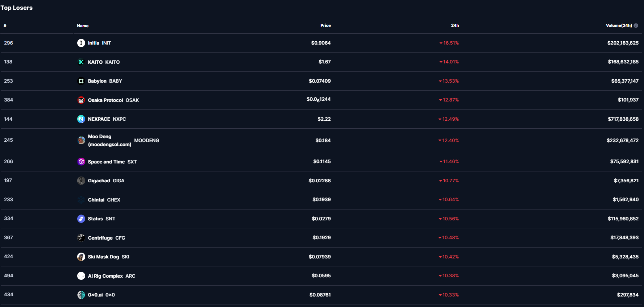Open the AI Rig Complex ARC link
The width and height of the screenshot is (644, 307).
(111, 276)
